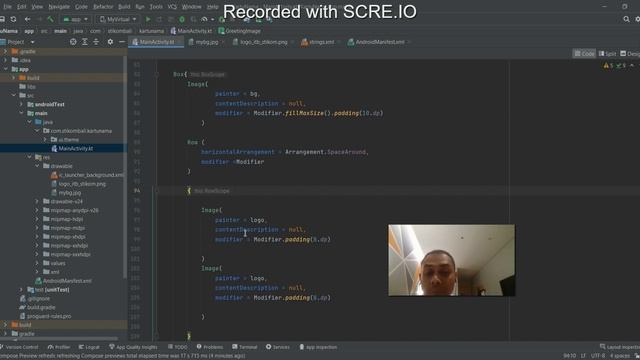The height and width of the screenshot is (360, 640).
Task: Switch editor to Split view
Action: (607, 54)
